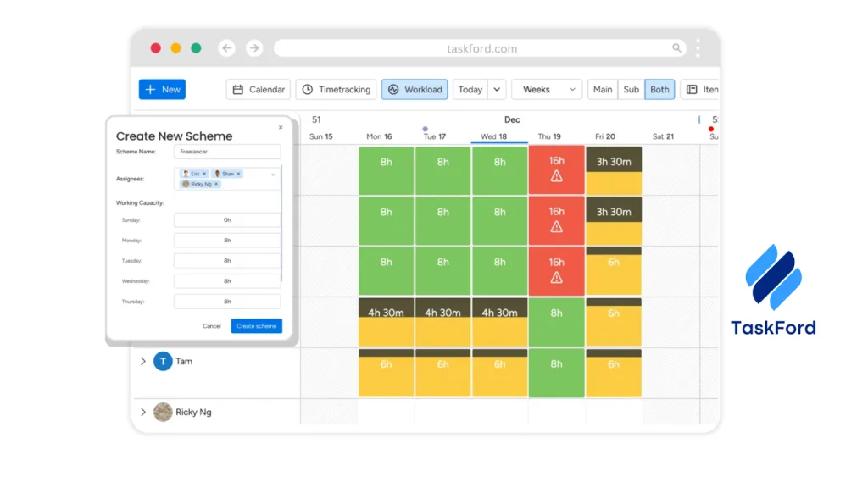Remove Shan from assignees
The image size is (868, 488).
(238, 174)
